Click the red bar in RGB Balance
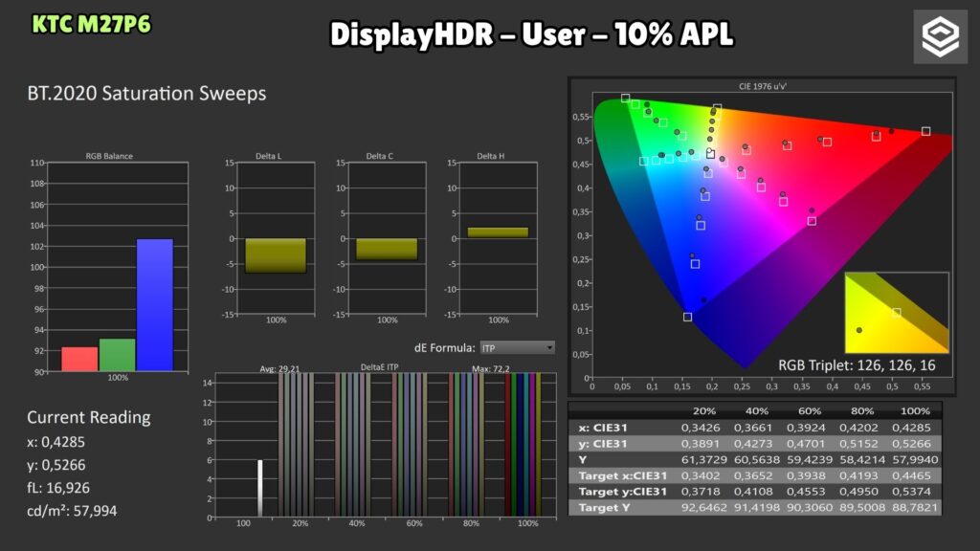The width and height of the screenshot is (980, 551). point(79,360)
